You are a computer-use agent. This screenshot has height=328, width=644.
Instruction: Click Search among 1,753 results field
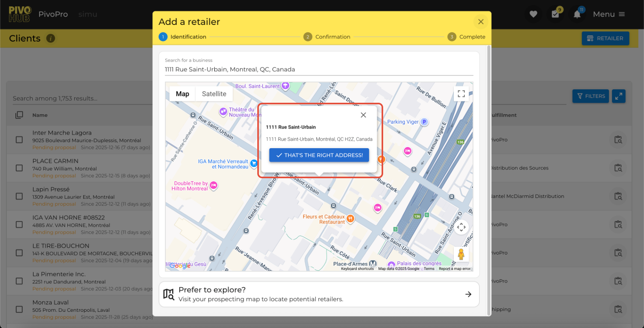pyautogui.click(x=82, y=98)
